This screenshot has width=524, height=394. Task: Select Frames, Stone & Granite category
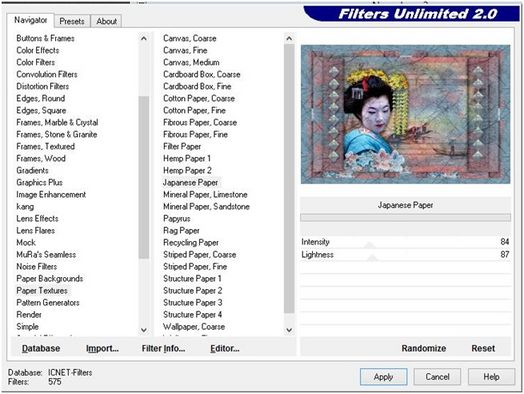click(57, 135)
